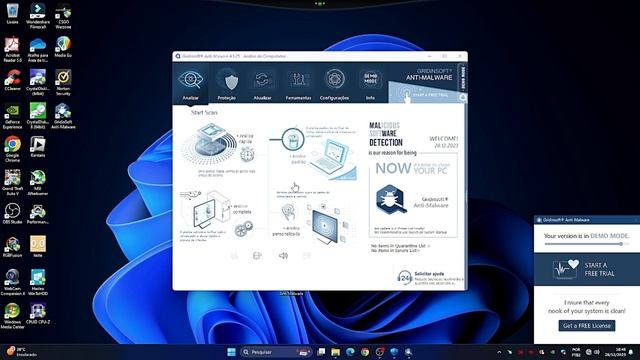This screenshot has width=640, height=360.
Task: Open the MSI Afterburner desktop icon
Action: pyautogui.click(x=38, y=182)
